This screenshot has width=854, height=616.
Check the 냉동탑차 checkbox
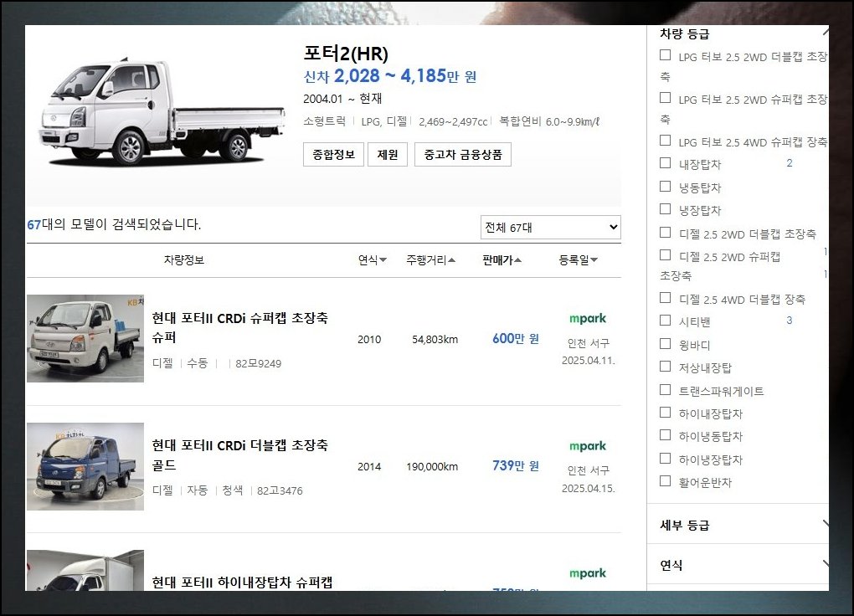click(665, 187)
